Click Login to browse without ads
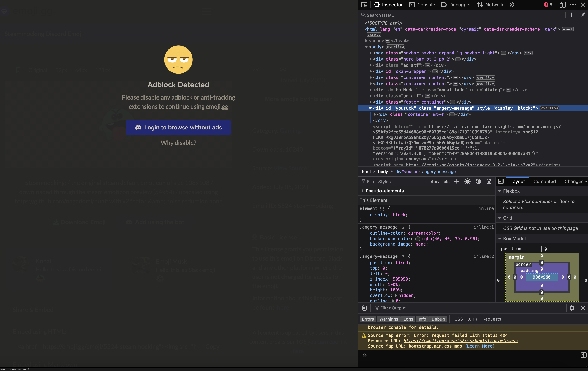 178,128
